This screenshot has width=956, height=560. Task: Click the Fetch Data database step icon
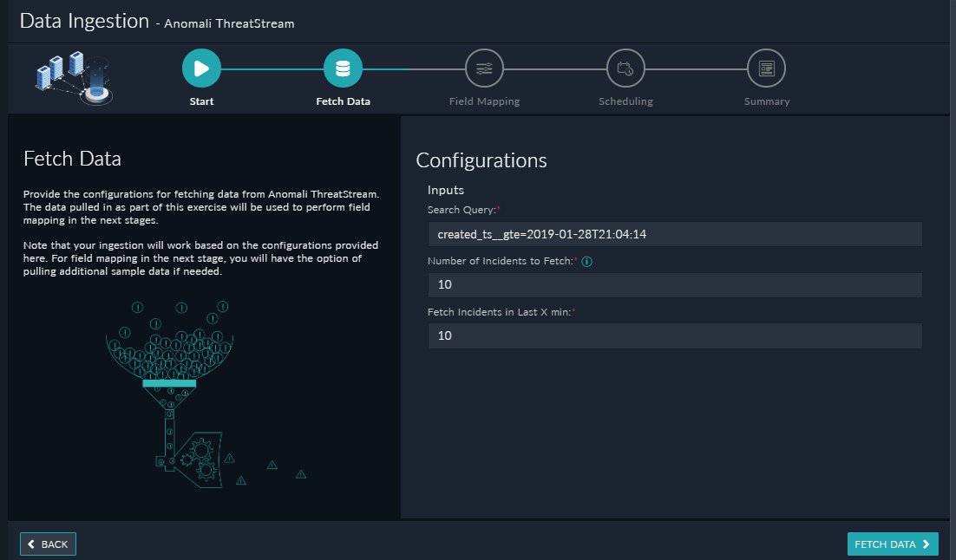pyautogui.click(x=343, y=68)
